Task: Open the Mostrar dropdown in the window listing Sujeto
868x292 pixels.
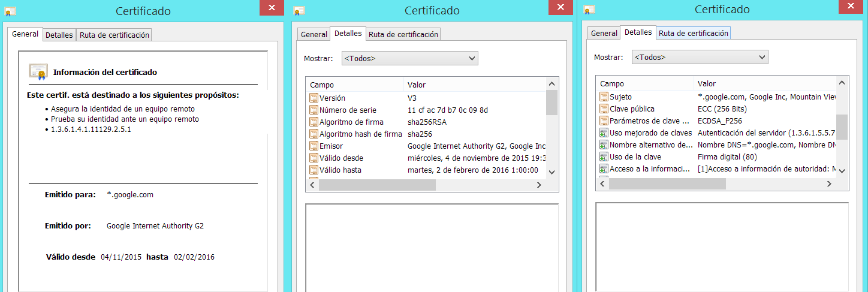Action: [700, 57]
